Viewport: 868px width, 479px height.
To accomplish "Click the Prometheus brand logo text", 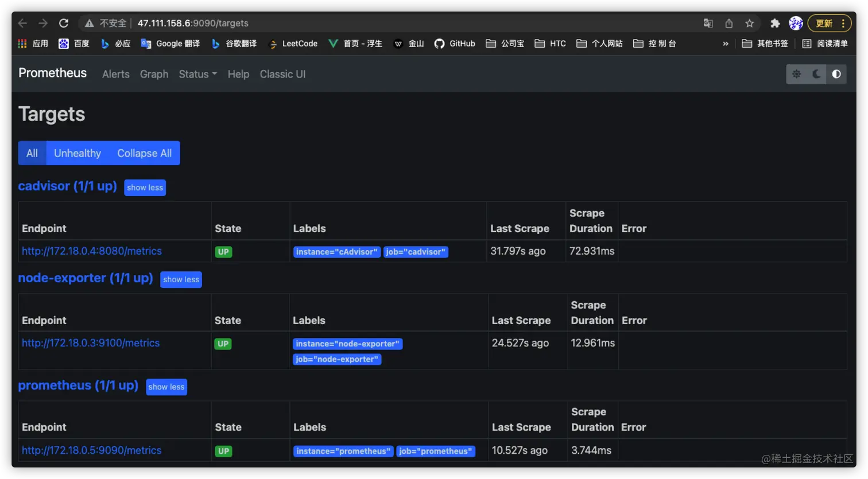I will tap(53, 73).
